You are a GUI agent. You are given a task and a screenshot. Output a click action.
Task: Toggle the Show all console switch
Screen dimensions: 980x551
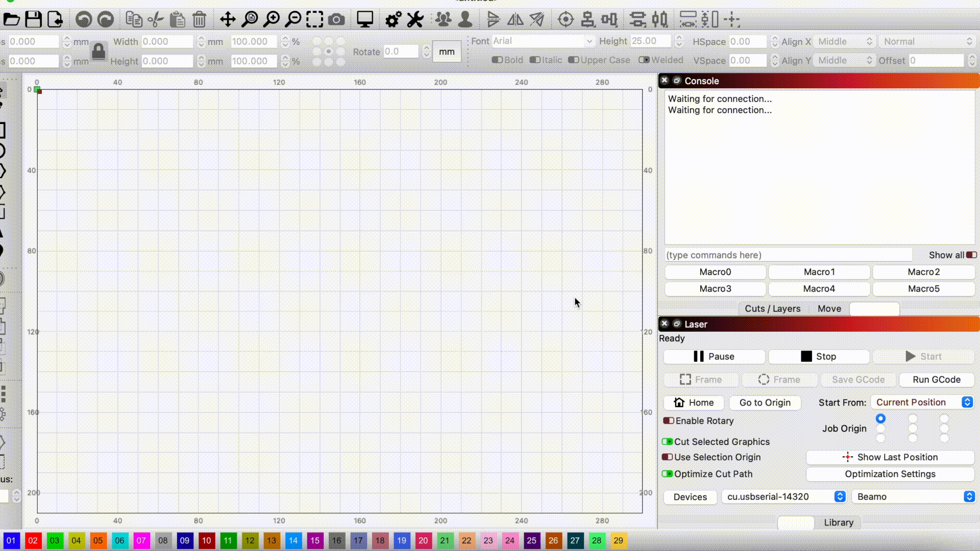[x=971, y=255]
